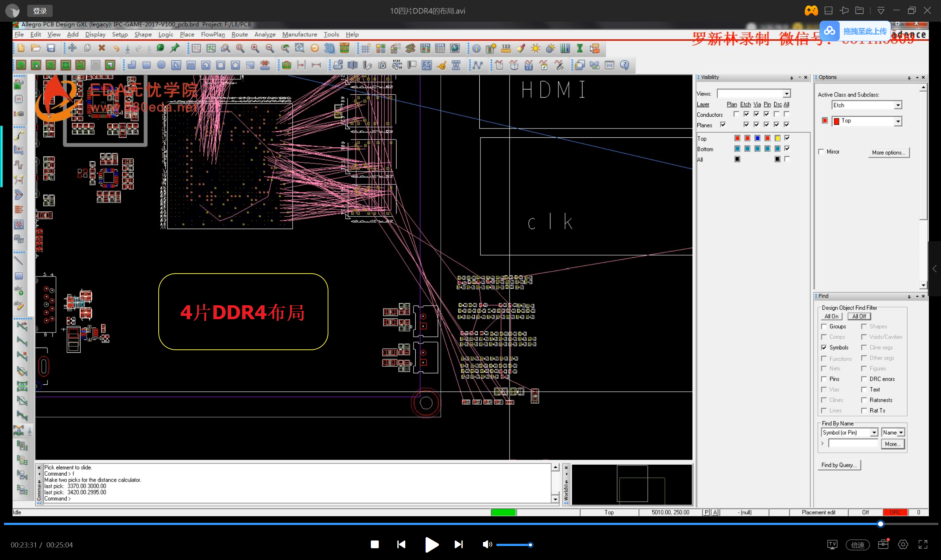
Task: Click the Shadow Toggle sun icon
Action: [x=535, y=48]
